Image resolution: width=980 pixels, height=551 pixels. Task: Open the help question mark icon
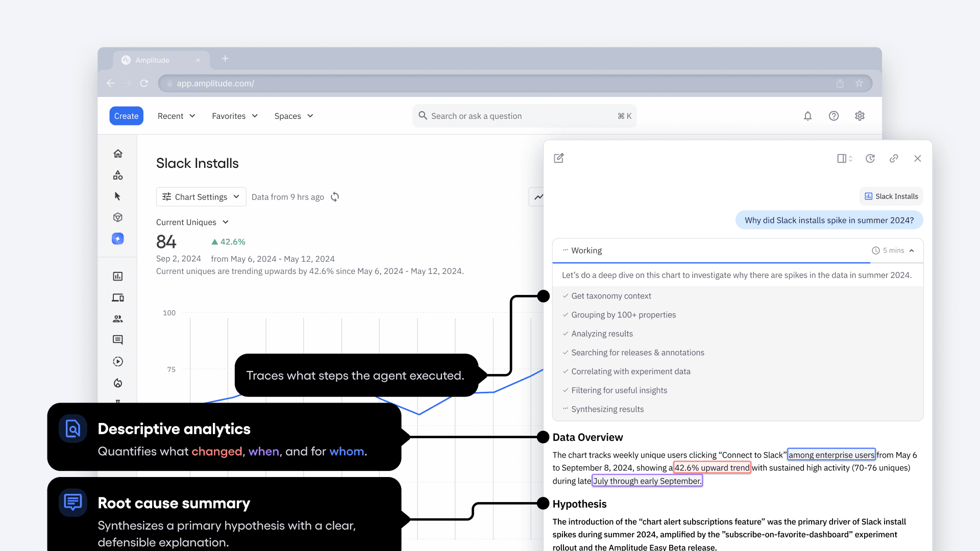pos(834,116)
